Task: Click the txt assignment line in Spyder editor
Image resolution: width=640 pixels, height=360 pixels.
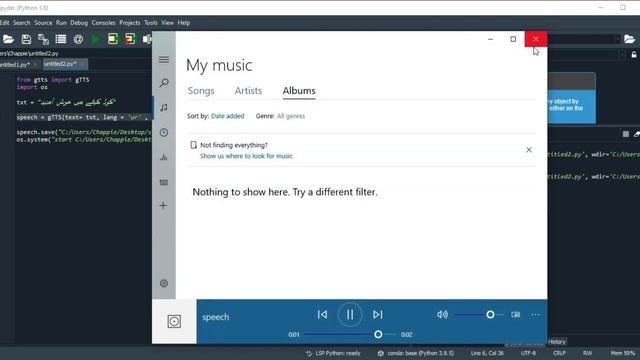Action: click(66, 102)
